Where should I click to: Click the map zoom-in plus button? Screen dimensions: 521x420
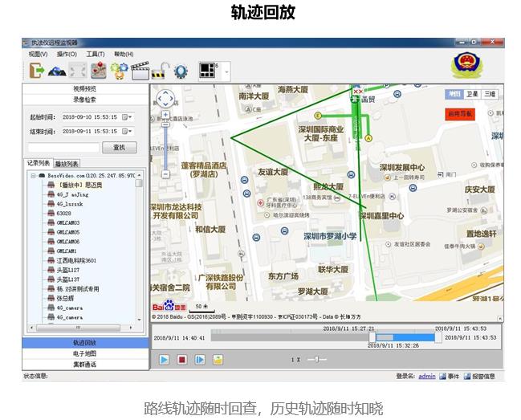coord(165,114)
